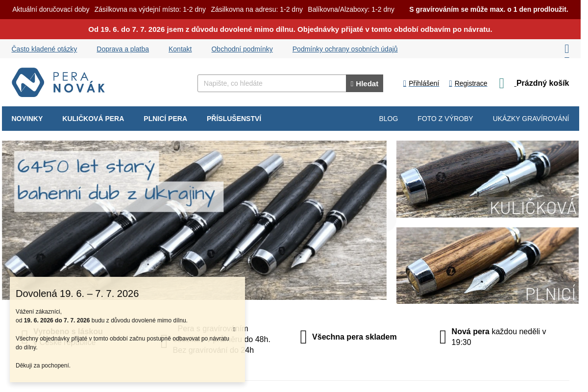Open the Plnicí pens banner
This screenshot has width=588, height=392.
488,266
